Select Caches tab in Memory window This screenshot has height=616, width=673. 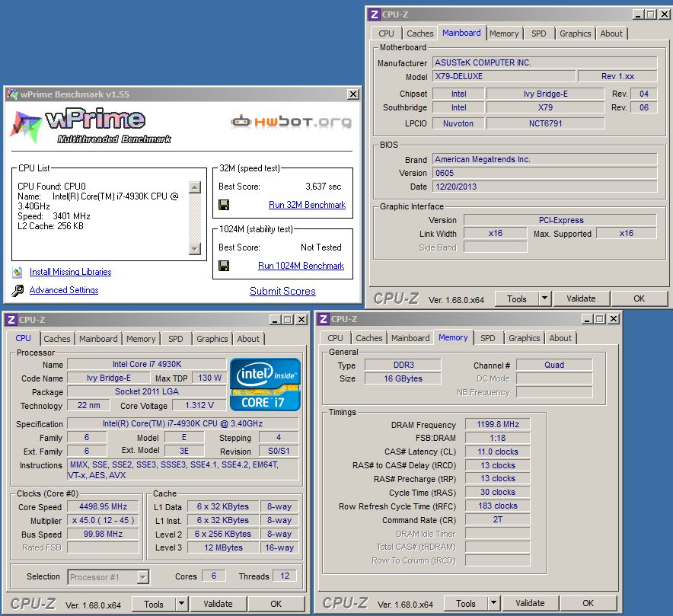coord(368,338)
